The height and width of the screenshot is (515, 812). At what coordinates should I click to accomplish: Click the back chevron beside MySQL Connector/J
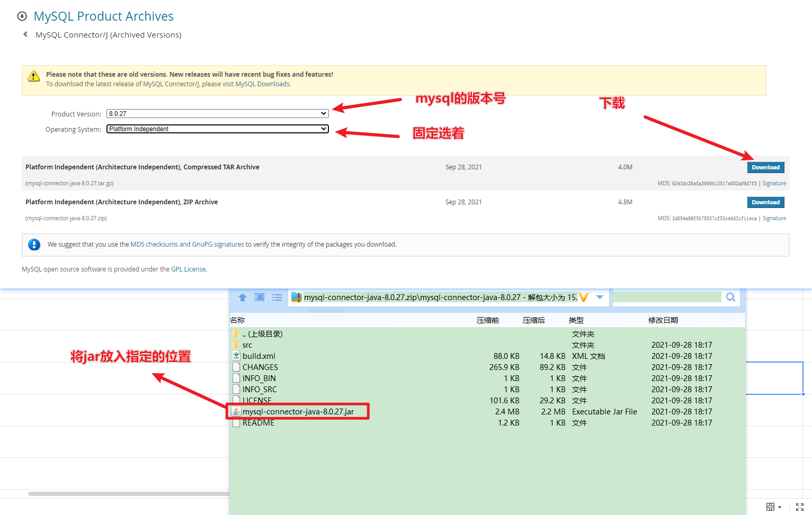pyautogui.click(x=25, y=34)
